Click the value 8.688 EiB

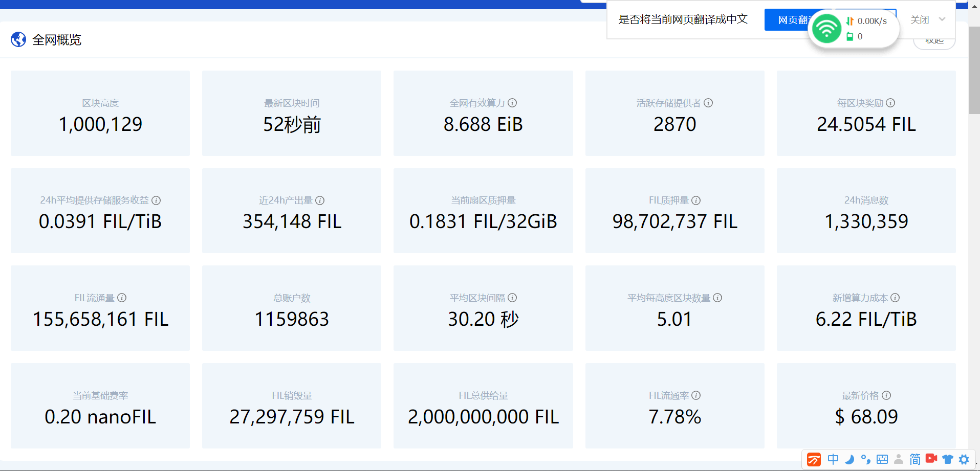(483, 124)
